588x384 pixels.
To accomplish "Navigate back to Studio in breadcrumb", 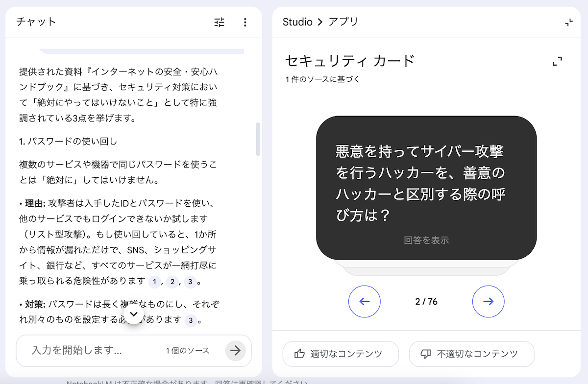I will click(x=297, y=22).
